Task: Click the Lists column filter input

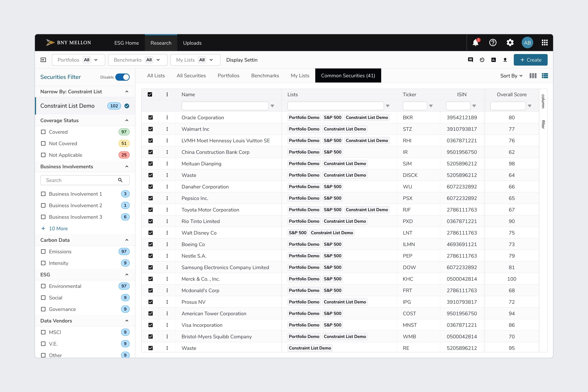Action: pos(335,106)
